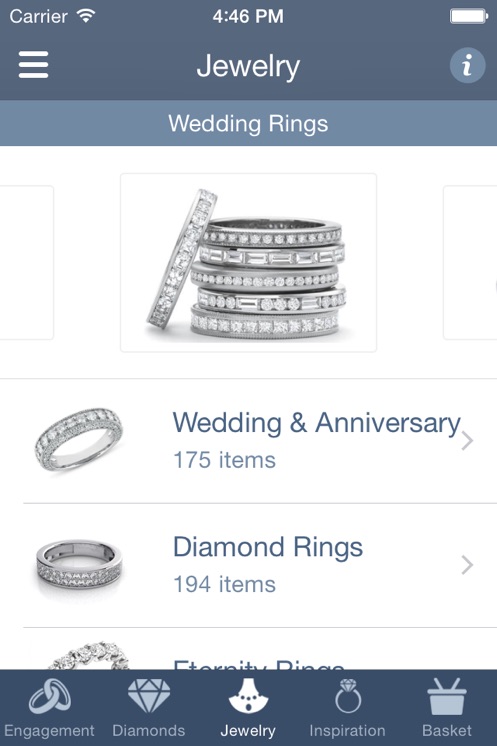Image resolution: width=497 pixels, height=746 pixels.
Task: Switch to the Diamonds tab label
Action: pos(149,730)
